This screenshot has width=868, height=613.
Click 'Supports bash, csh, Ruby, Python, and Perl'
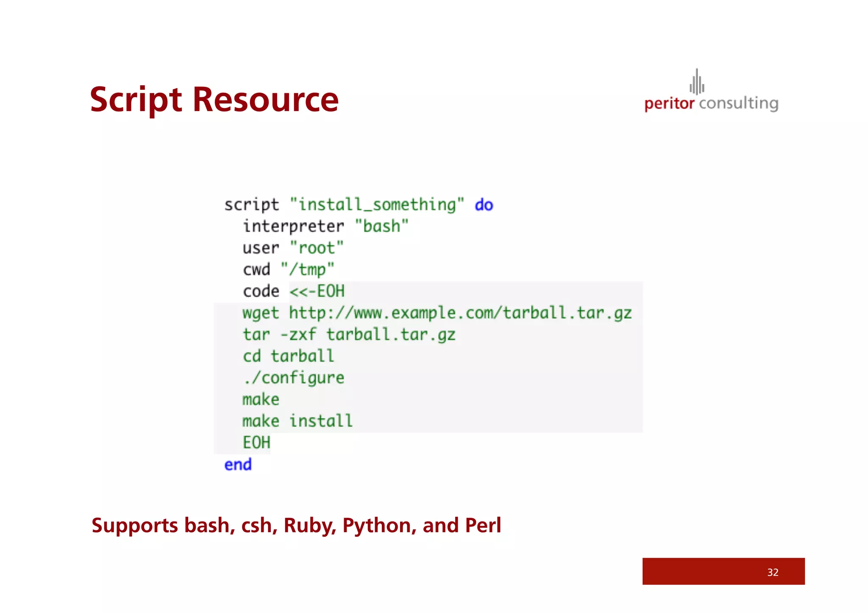(x=296, y=525)
